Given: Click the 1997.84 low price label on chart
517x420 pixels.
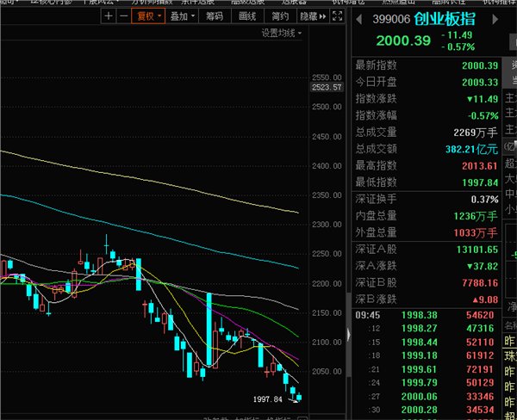Looking at the screenshot, I should pyautogui.click(x=269, y=399).
